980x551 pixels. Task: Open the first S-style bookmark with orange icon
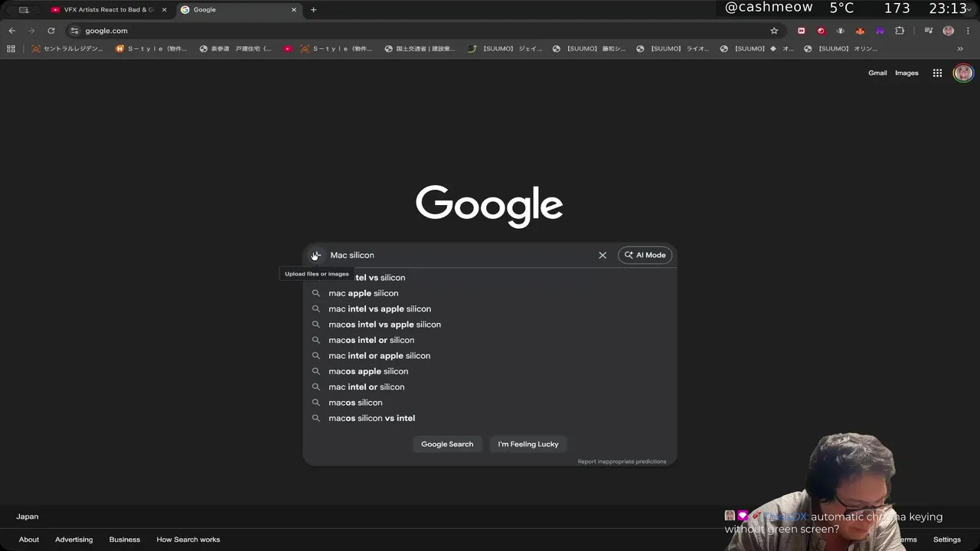152,48
